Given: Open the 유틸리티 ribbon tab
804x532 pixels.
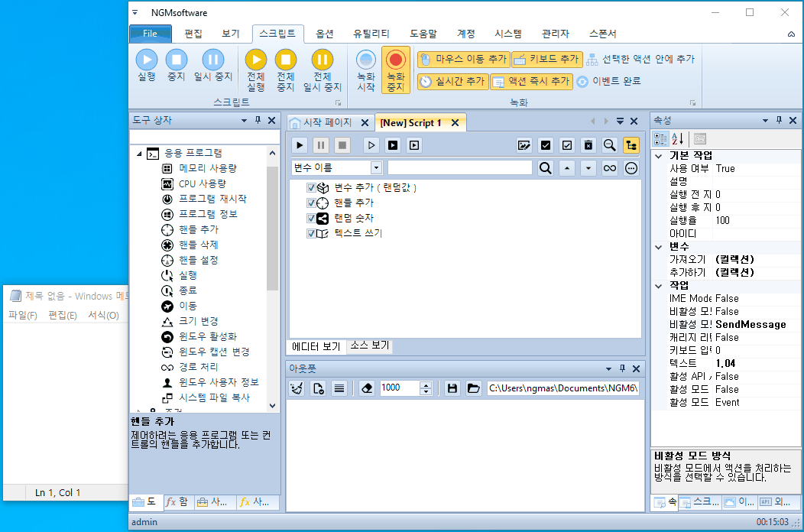Looking at the screenshot, I should [x=371, y=34].
